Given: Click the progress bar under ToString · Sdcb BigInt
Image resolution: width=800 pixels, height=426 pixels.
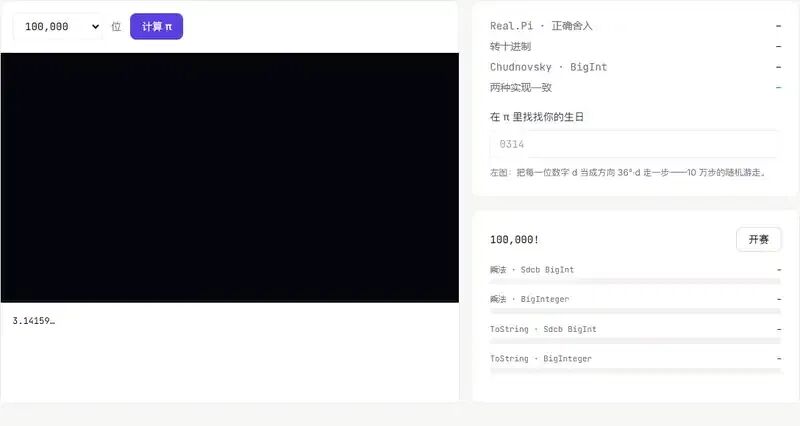Looking at the screenshot, I should click(635, 341).
